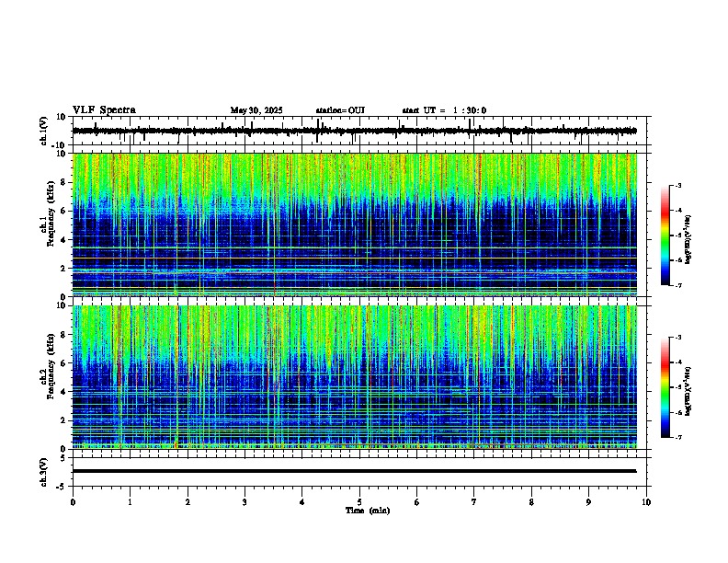Click the "-3" label on ch.1 color bar
This screenshot has width=728, height=563.
677,185
